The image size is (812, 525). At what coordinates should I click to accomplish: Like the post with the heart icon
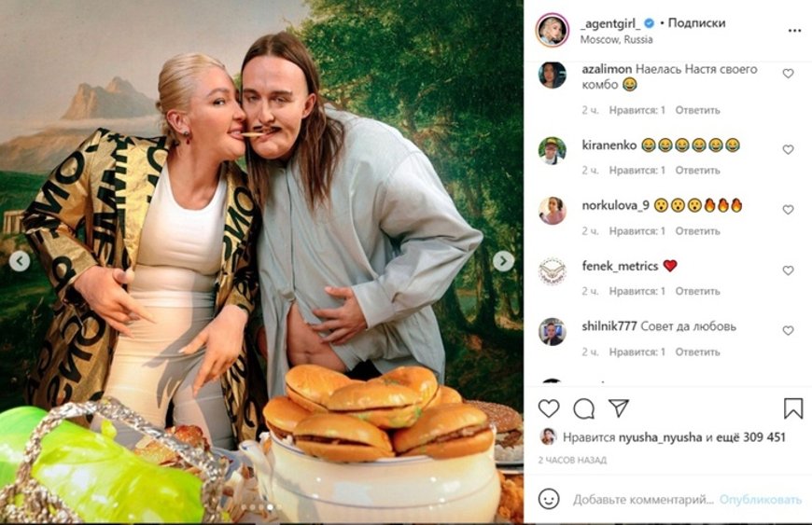point(549,408)
